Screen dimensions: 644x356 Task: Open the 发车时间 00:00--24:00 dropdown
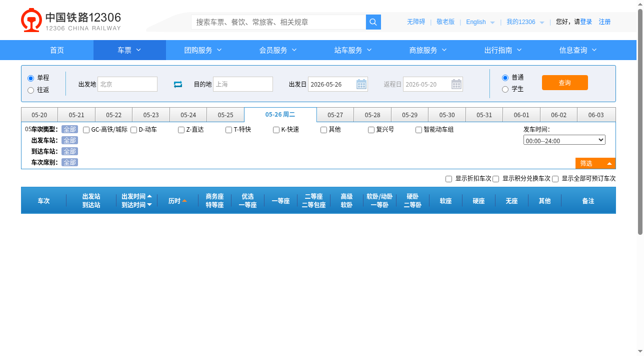564,140
